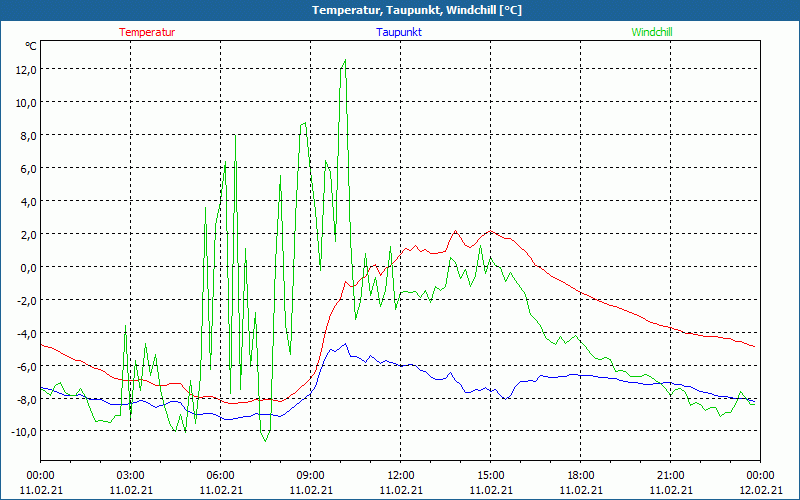Click the 15:00 time label on x-axis
The height and width of the screenshot is (500, 800).
click(491, 476)
